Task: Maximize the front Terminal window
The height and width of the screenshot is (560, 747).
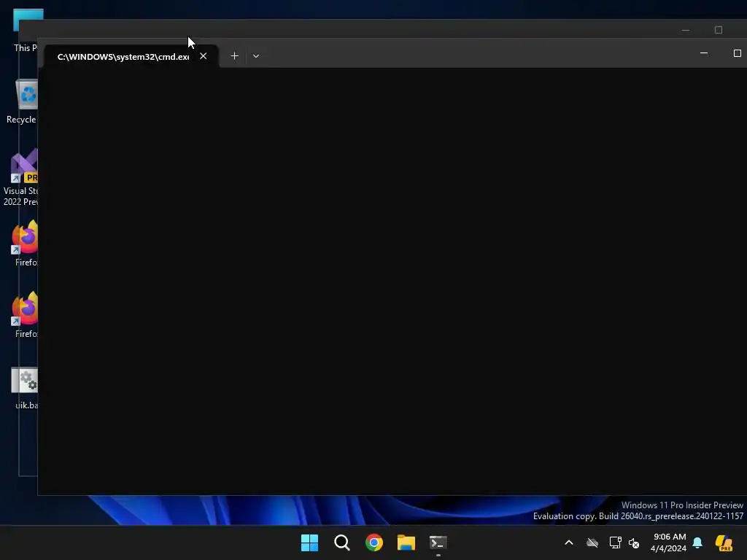Action: (x=737, y=53)
